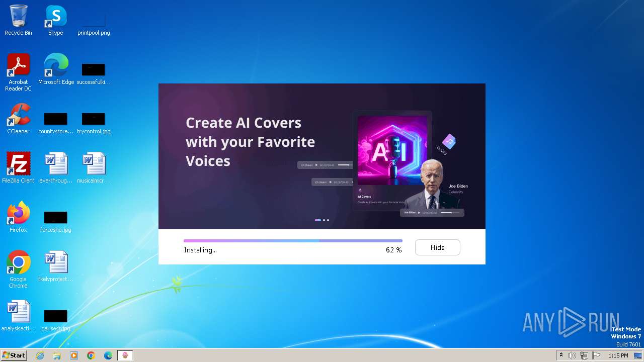Select the third carousel indicator dot
644x362 pixels.
(x=328, y=220)
